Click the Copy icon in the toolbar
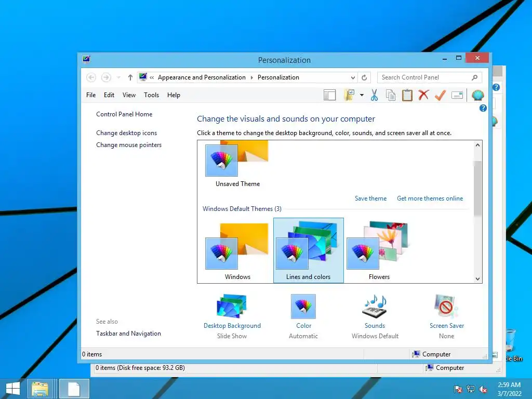Viewport: 532px width, 399px height. pyautogui.click(x=391, y=96)
